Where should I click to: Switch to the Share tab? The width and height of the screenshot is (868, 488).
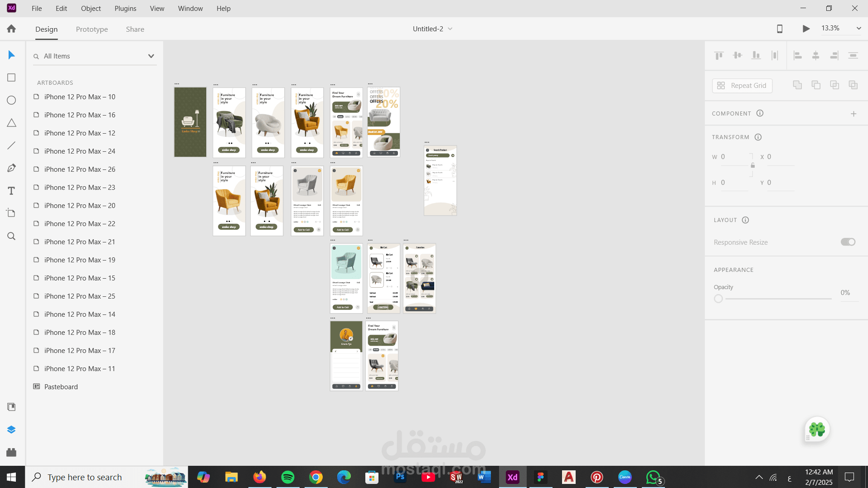tap(135, 29)
